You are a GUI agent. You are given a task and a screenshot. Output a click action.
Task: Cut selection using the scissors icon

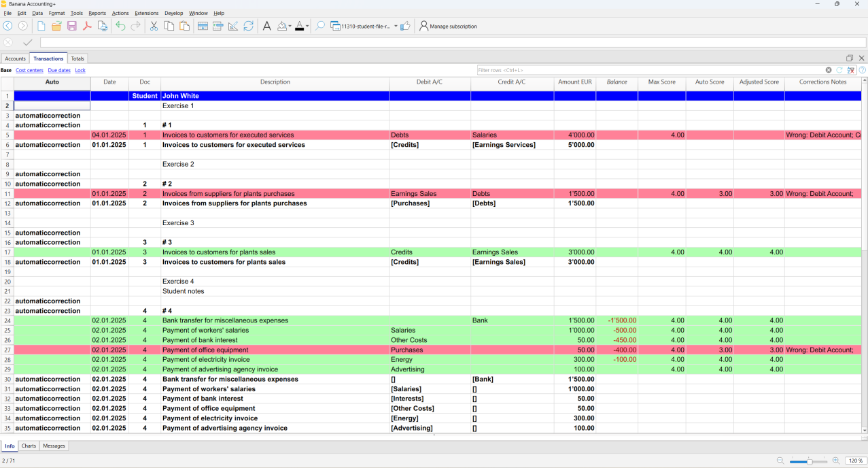pyautogui.click(x=154, y=26)
